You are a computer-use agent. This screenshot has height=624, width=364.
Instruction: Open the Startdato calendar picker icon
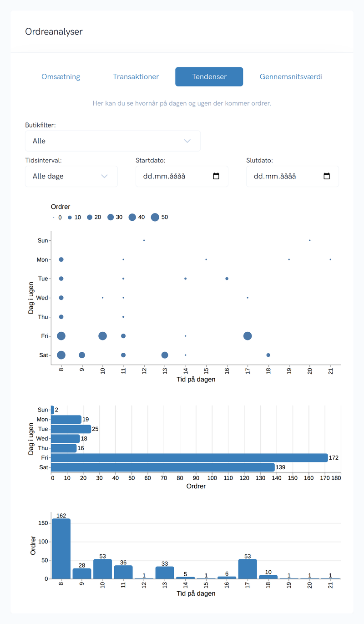click(x=216, y=176)
